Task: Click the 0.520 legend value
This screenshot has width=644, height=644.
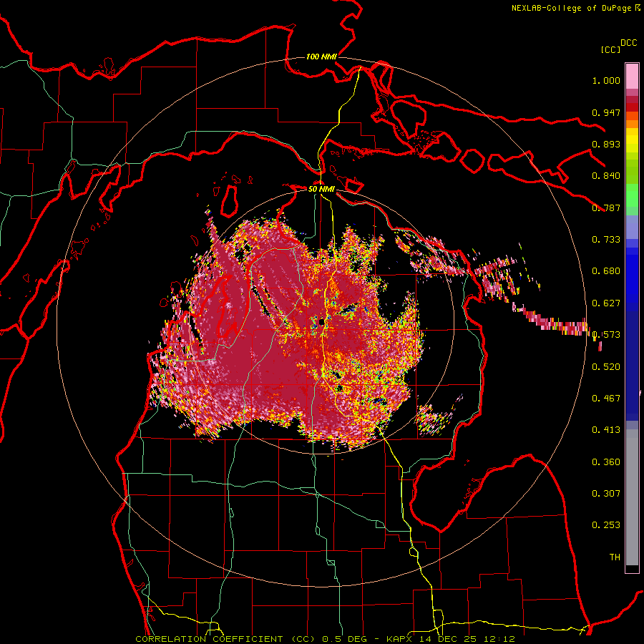Action: click(606, 367)
